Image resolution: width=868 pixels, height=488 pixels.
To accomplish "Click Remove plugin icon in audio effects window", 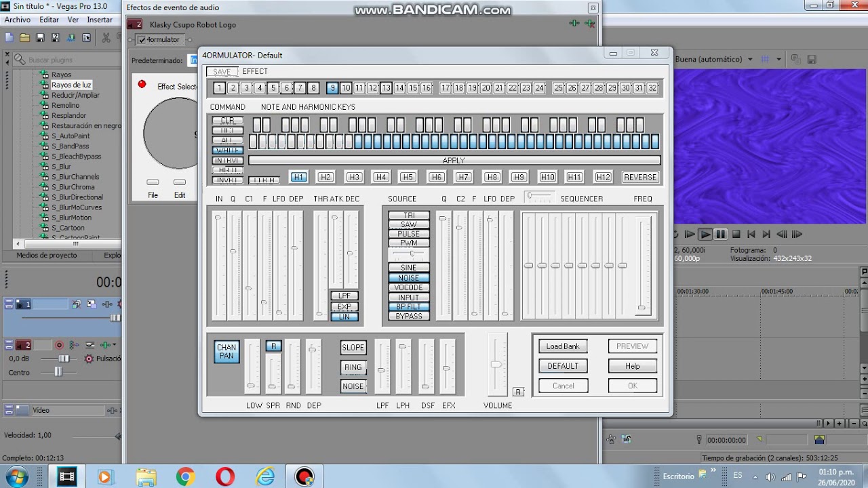I will [590, 24].
